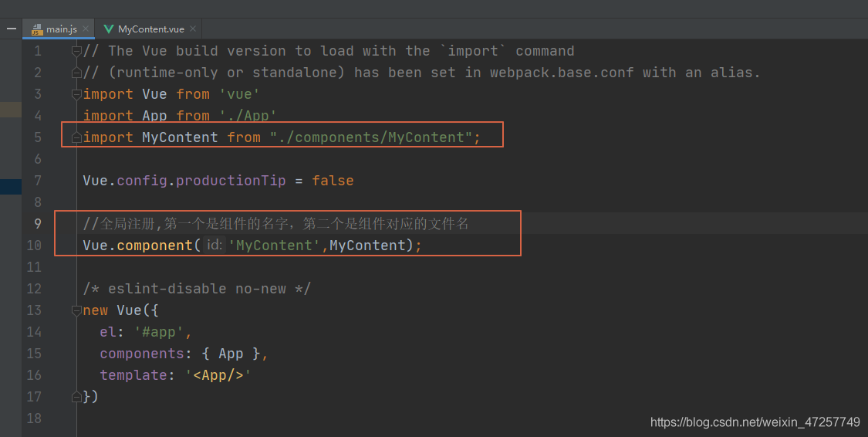Screen dimensions: 868x437
Task: Close the MyContent.vue tab
Action: pos(193,29)
